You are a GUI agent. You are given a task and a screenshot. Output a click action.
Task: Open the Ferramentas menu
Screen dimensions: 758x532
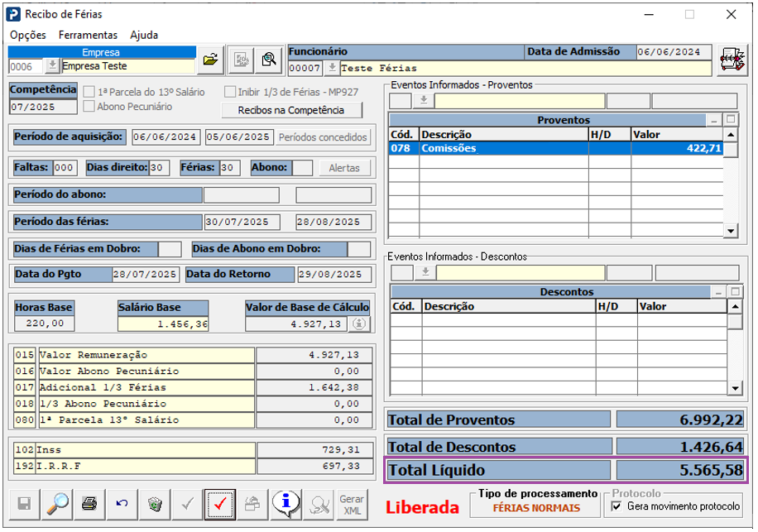[x=88, y=35]
